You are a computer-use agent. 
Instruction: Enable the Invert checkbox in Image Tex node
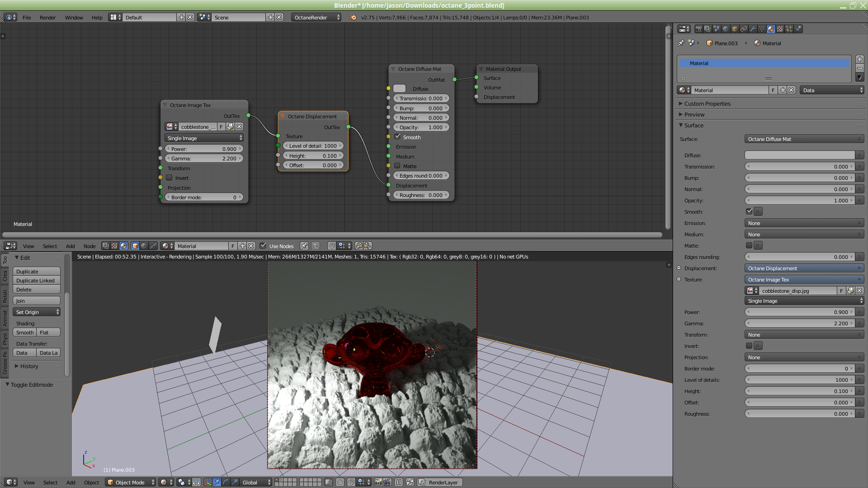170,178
